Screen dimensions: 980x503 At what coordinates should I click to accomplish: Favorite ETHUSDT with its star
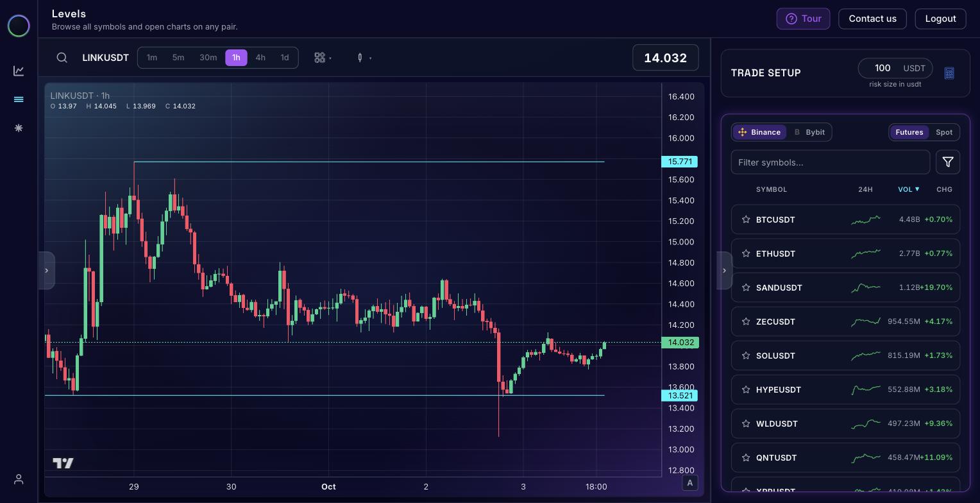tap(746, 253)
